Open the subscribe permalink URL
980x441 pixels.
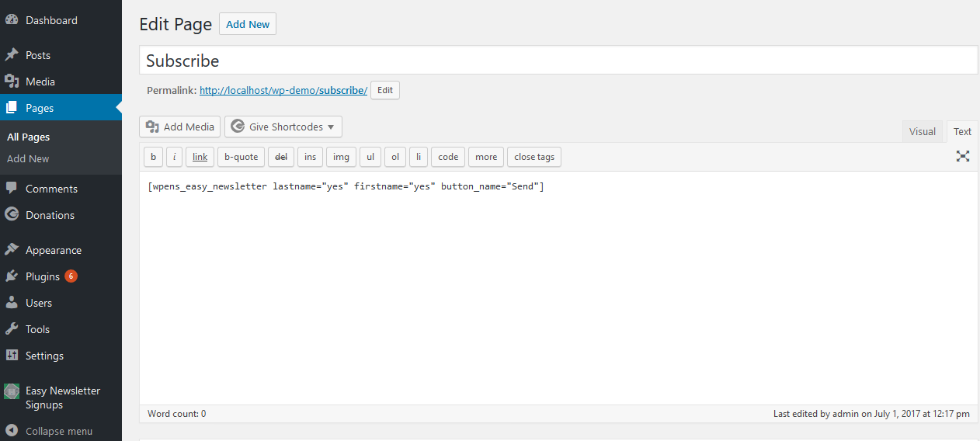[x=283, y=90]
